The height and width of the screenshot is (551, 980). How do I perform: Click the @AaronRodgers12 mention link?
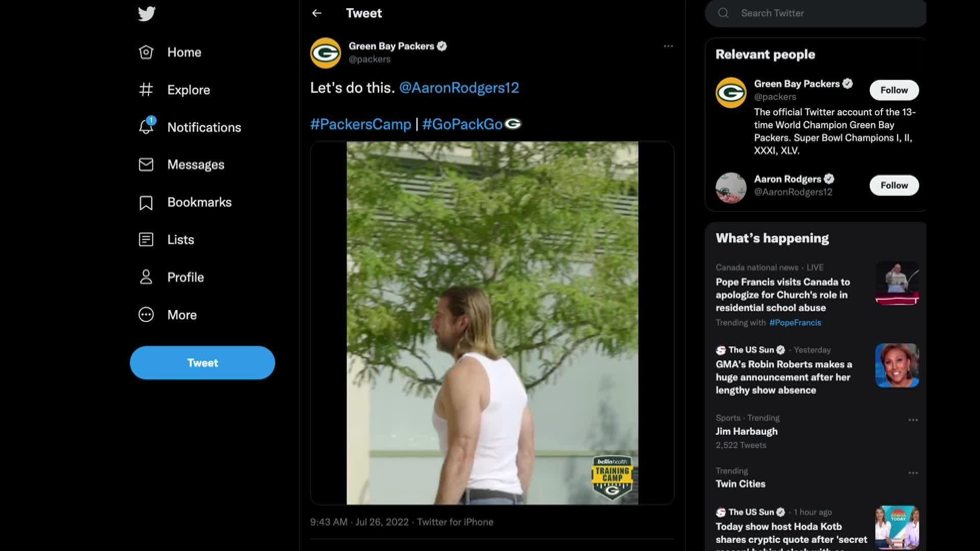(458, 86)
